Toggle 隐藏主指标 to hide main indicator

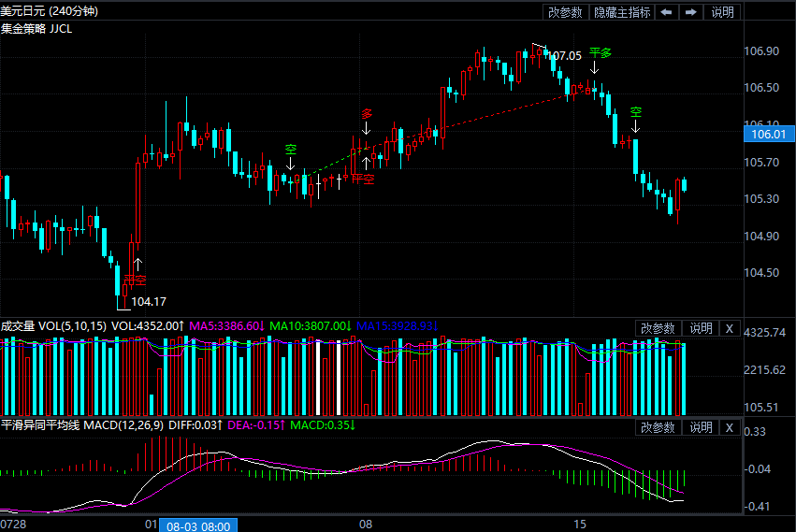621,12
